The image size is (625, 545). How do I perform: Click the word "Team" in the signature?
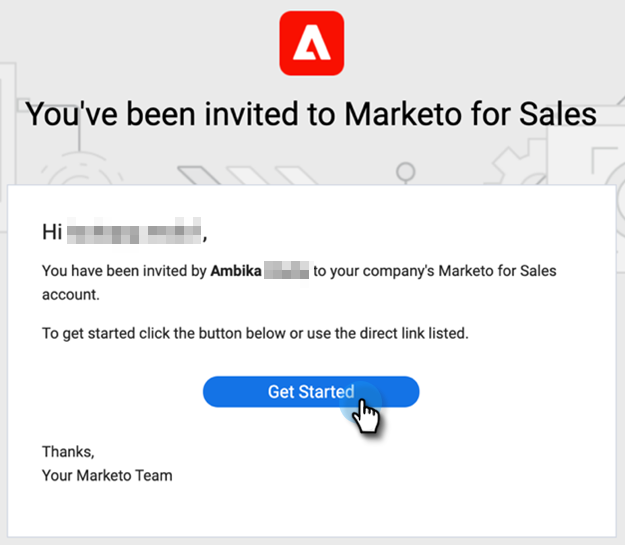(154, 475)
